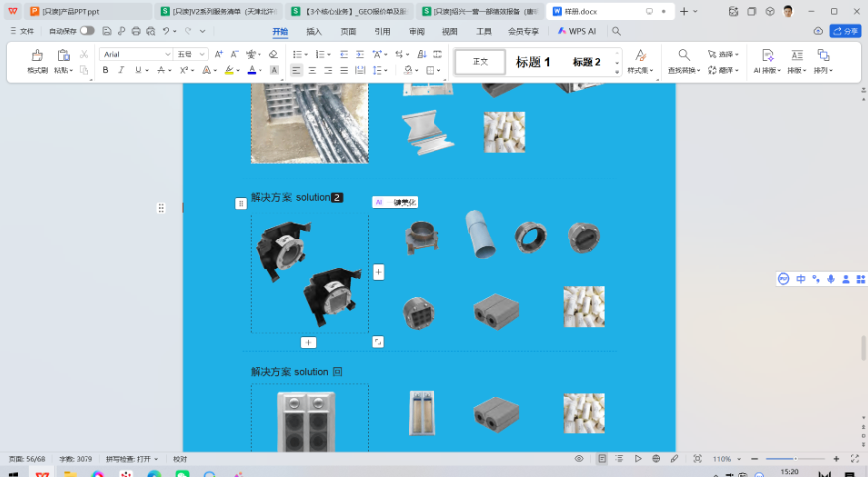
Task: Toggle eye protection mode icon in status bar
Action: [579, 459]
